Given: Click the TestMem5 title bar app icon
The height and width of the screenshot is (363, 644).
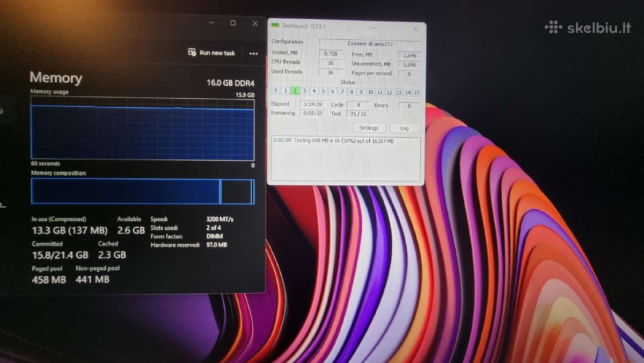Looking at the screenshot, I should pos(275,26).
